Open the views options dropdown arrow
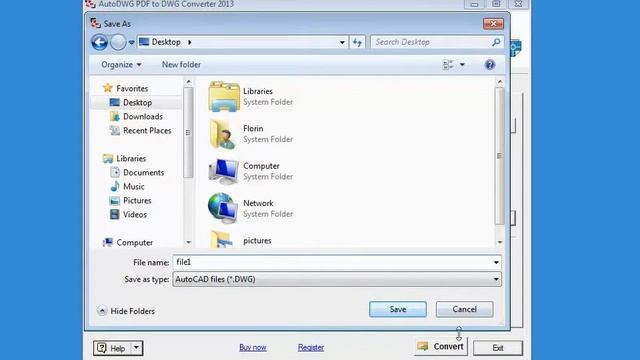The height and width of the screenshot is (360, 640). pos(462,64)
